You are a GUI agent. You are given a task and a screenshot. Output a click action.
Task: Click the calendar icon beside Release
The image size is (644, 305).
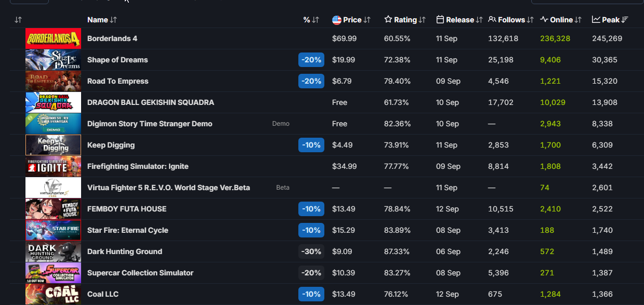(x=440, y=20)
